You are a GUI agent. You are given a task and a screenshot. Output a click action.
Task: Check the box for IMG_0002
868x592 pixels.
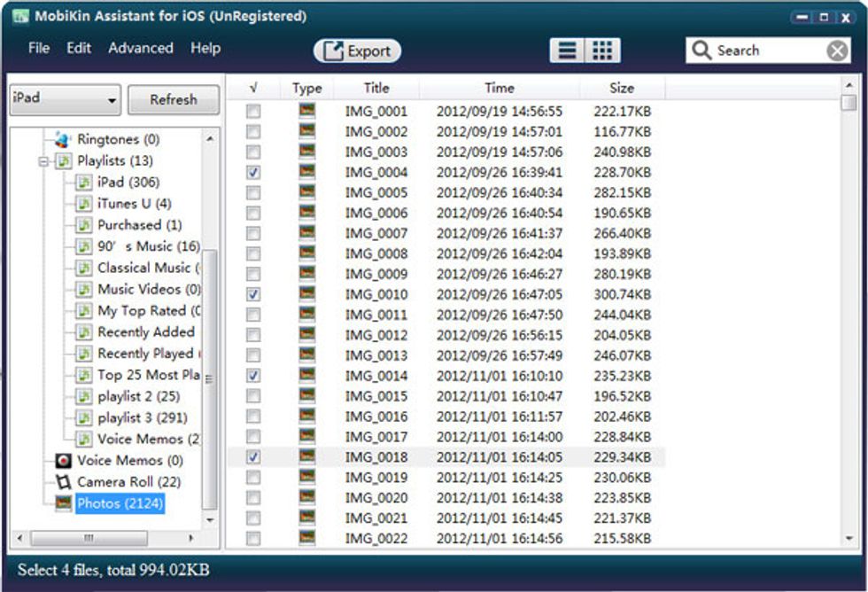[253, 132]
